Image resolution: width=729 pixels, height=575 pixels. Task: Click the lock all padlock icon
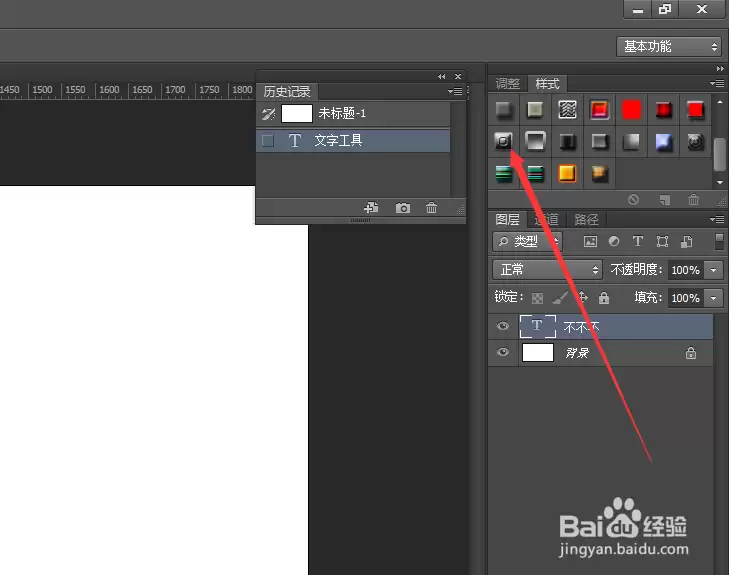(604, 297)
